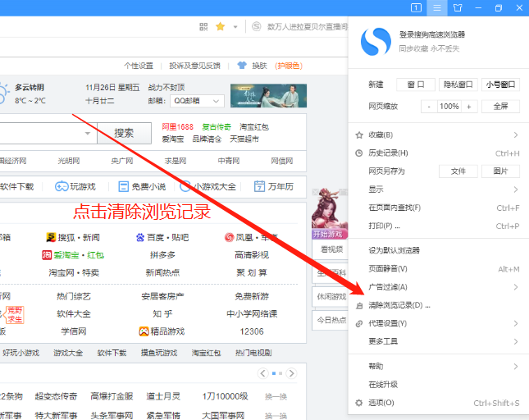This screenshot has height=420, width=529.
Task: Open the 玩游戏 gamepad icon link
Action: 62,186
